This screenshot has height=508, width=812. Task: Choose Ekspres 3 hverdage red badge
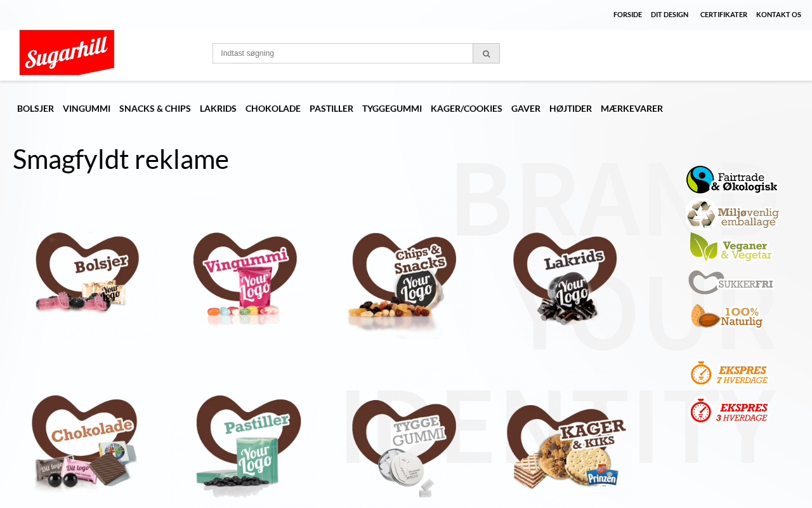tap(728, 411)
